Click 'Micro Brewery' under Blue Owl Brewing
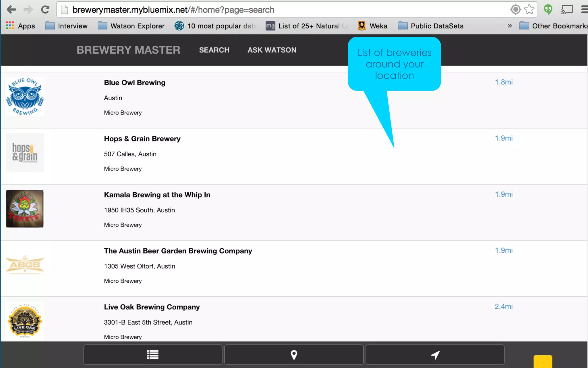The image size is (588, 368). pyautogui.click(x=123, y=113)
